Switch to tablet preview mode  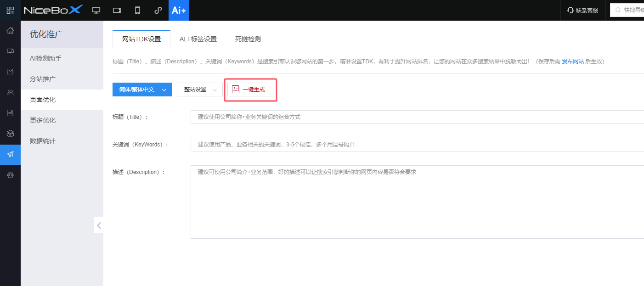117,10
